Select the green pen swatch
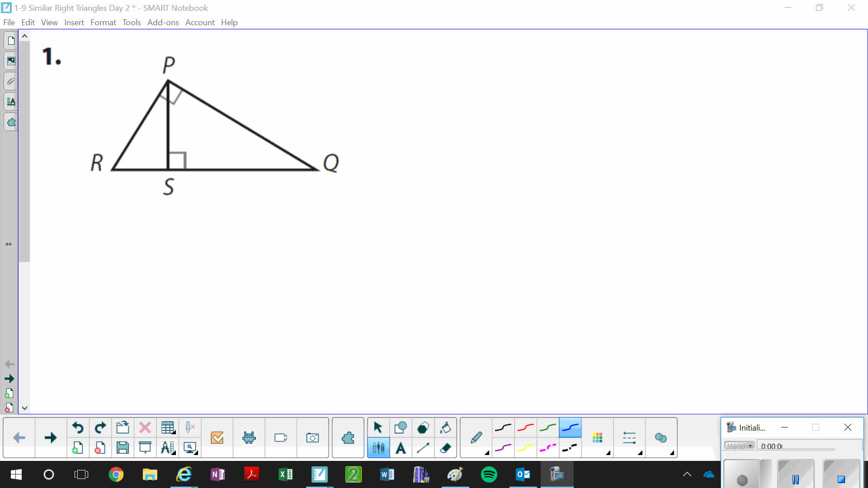The height and width of the screenshot is (488, 868). 548,427
